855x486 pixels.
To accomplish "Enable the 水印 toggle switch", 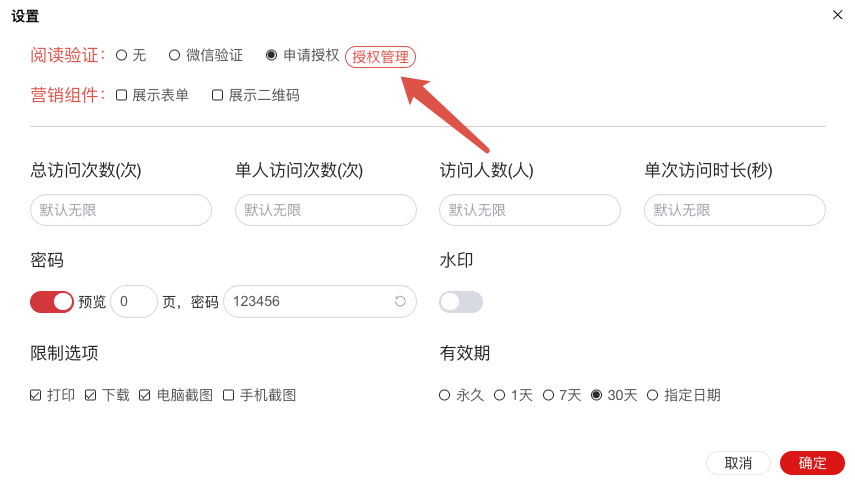I will 461,301.
